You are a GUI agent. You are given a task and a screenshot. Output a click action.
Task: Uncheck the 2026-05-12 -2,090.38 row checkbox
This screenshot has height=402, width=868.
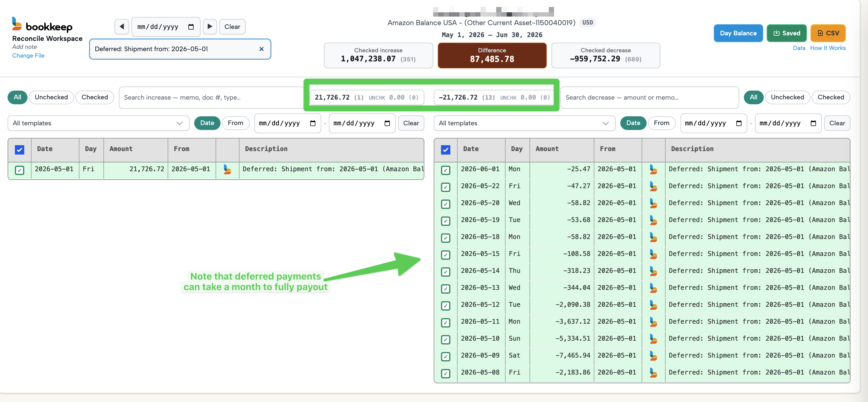click(445, 306)
